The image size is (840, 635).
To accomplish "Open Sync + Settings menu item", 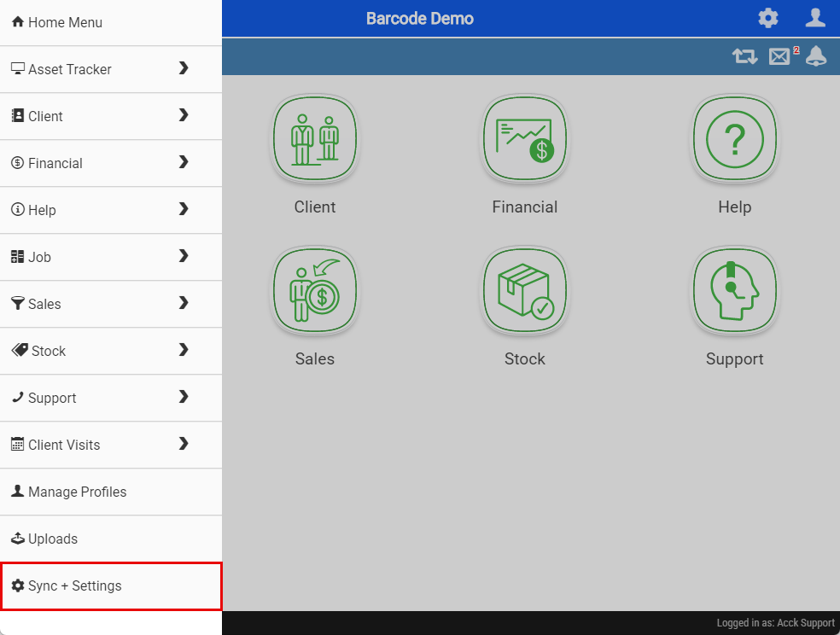I will (111, 586).
